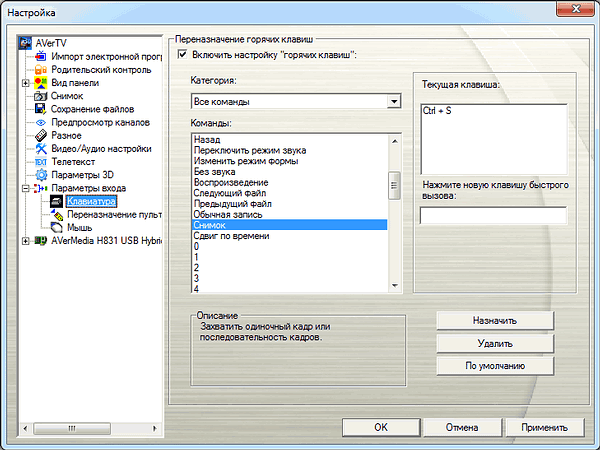
Task: Click the Переназначение пульта icon
Action: tap(57, 214)
